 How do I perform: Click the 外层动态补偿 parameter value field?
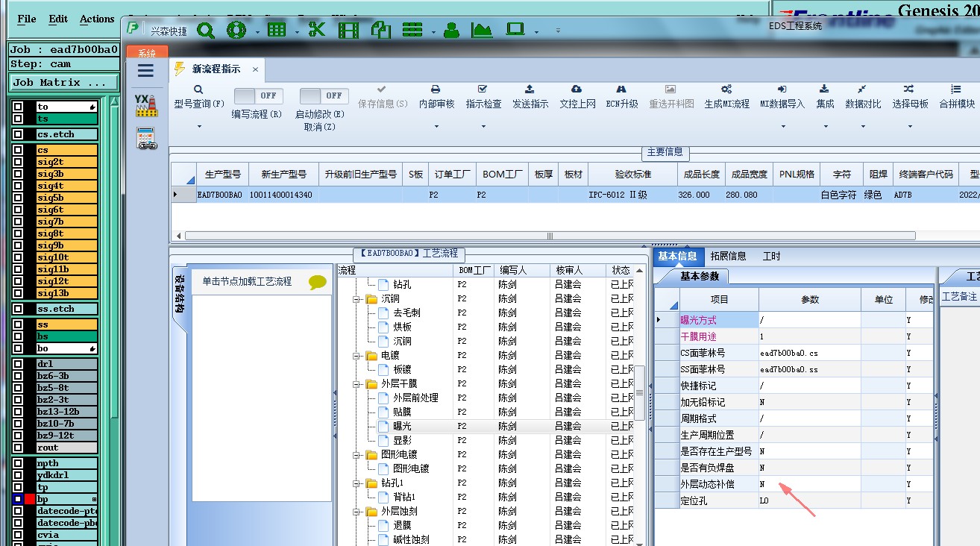point(809,484)
